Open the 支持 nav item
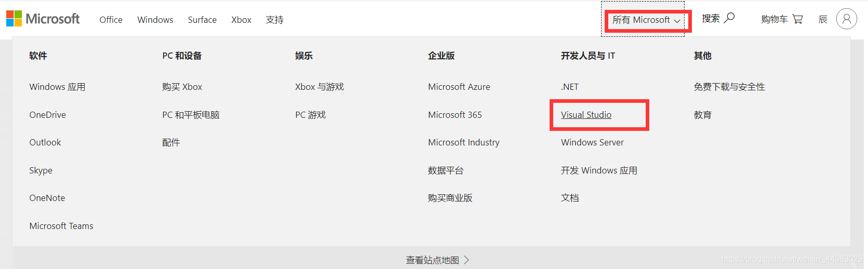The width and height of the screenshot is (868, 269). (275, 20)
